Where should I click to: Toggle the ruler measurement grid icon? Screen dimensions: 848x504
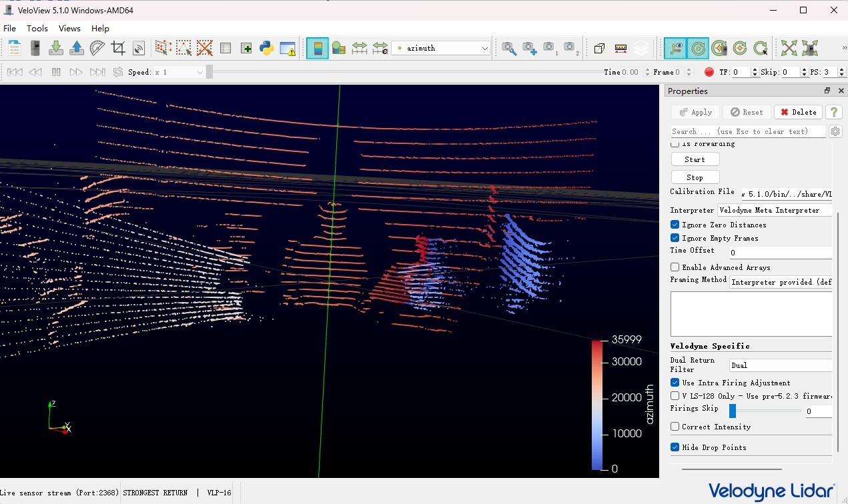click(x=620, y=48)
